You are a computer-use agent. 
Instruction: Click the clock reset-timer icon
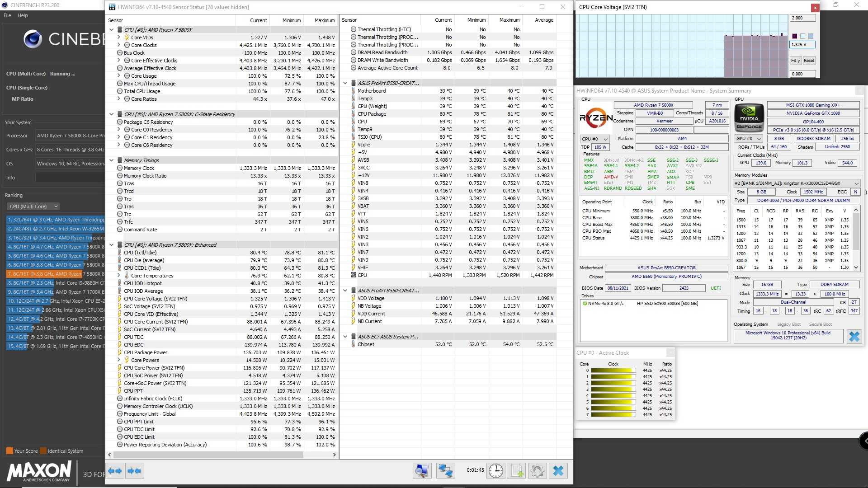tap(495, 471)
